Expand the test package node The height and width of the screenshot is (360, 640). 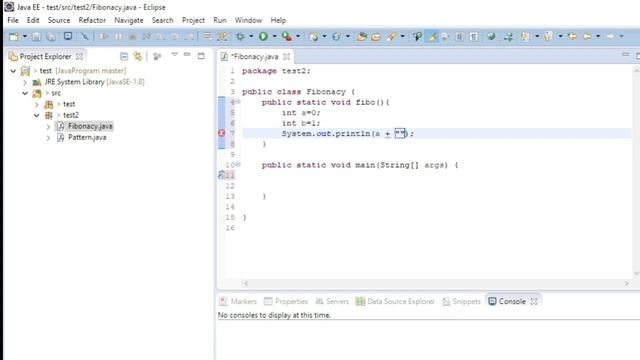(37, 104)
